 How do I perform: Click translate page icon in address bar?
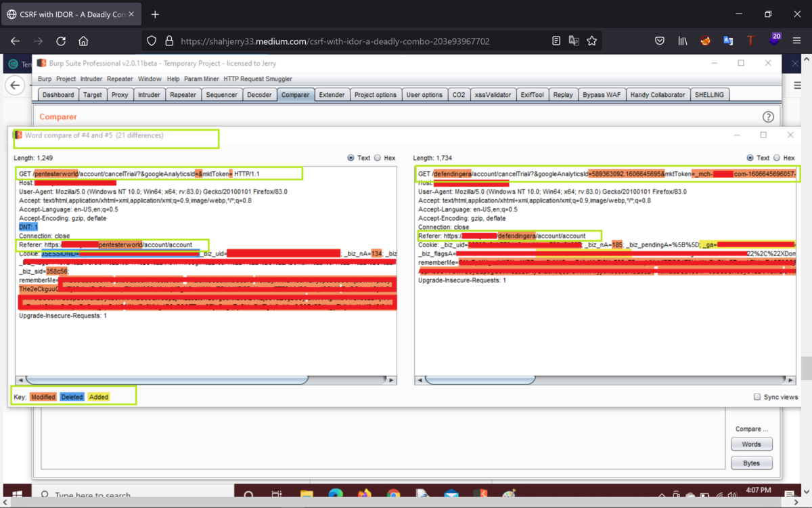pyautogui.click(x=574, y=41)
